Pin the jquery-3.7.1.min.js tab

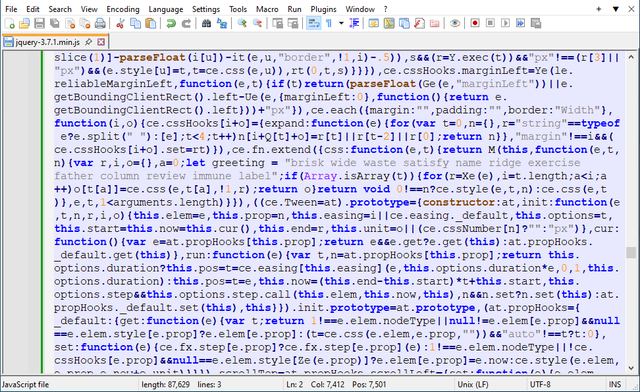pos(88,42)
